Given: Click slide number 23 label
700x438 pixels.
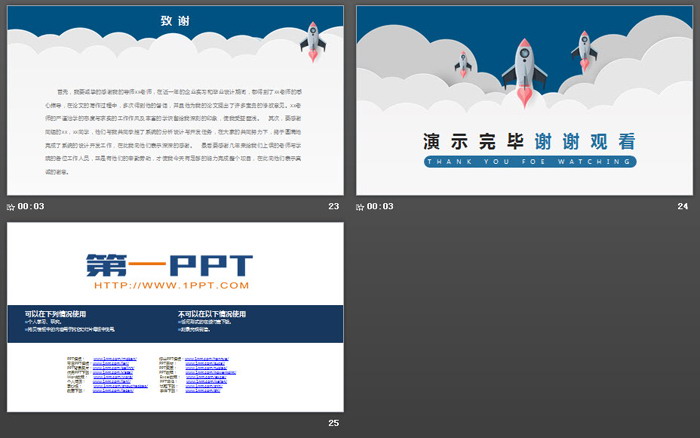Looking at the screenshot, I should point(333,206).
